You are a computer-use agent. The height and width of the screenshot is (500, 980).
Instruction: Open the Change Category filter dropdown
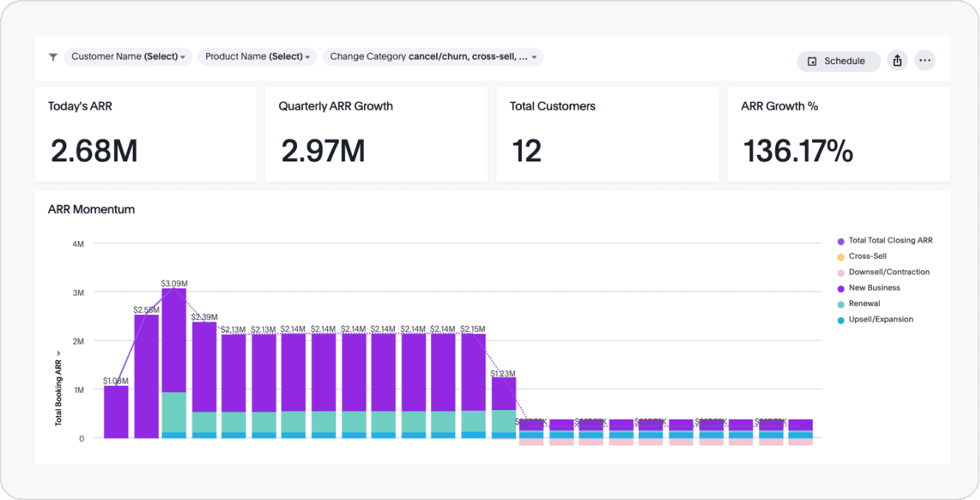(433, 57)
